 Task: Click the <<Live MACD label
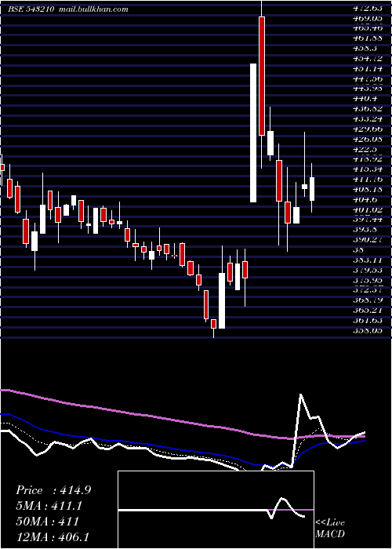pyautogui.click(x=330, y=529)
